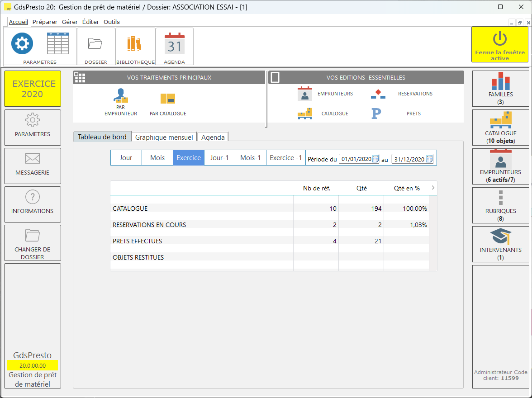Select the Mois period filter
This screenshot has height=398, width=532.
tap(157, 158)
